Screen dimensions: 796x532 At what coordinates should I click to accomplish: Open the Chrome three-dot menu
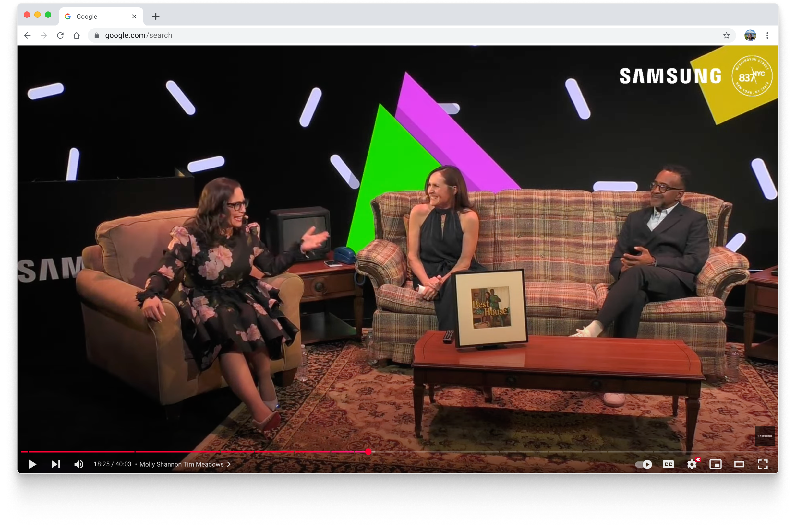767,35
